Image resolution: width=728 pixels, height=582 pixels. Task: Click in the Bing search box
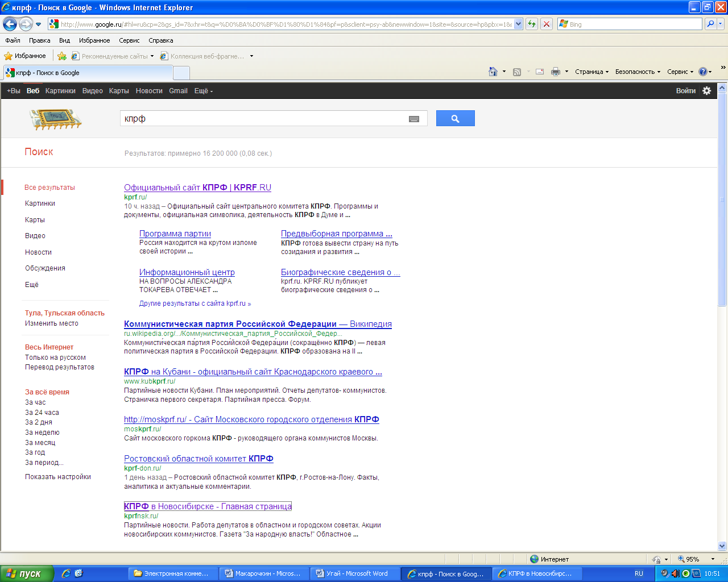pyautogui.click(x=629, y=24)
